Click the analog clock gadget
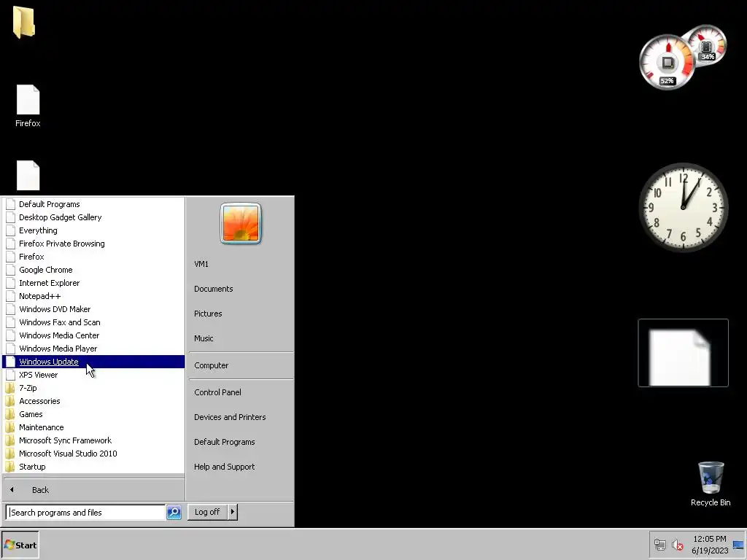 coord(683,207)
